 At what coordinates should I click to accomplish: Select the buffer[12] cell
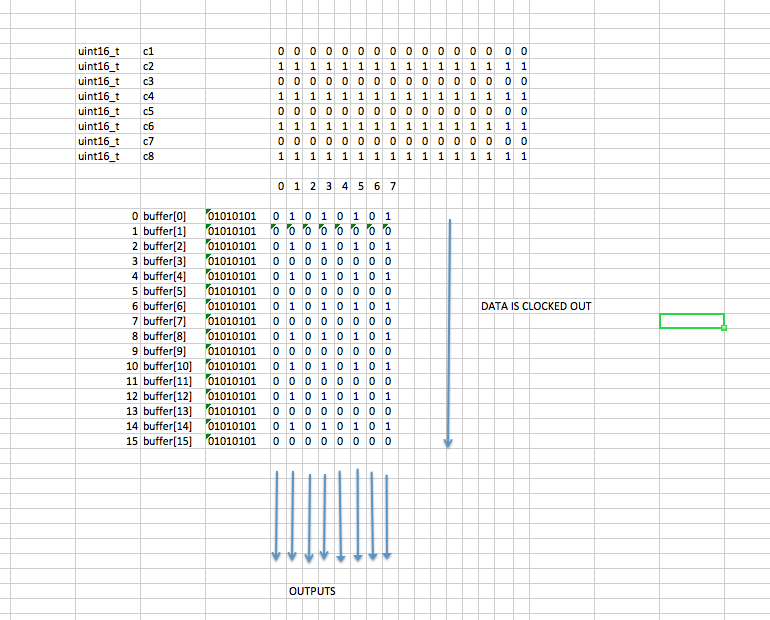[173, 396]
